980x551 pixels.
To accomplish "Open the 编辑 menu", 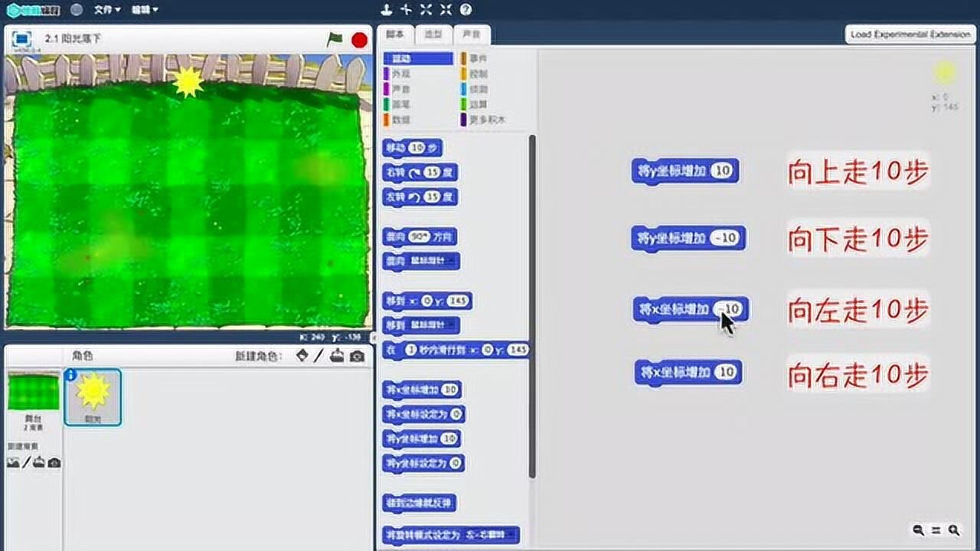I will (145, 10).
